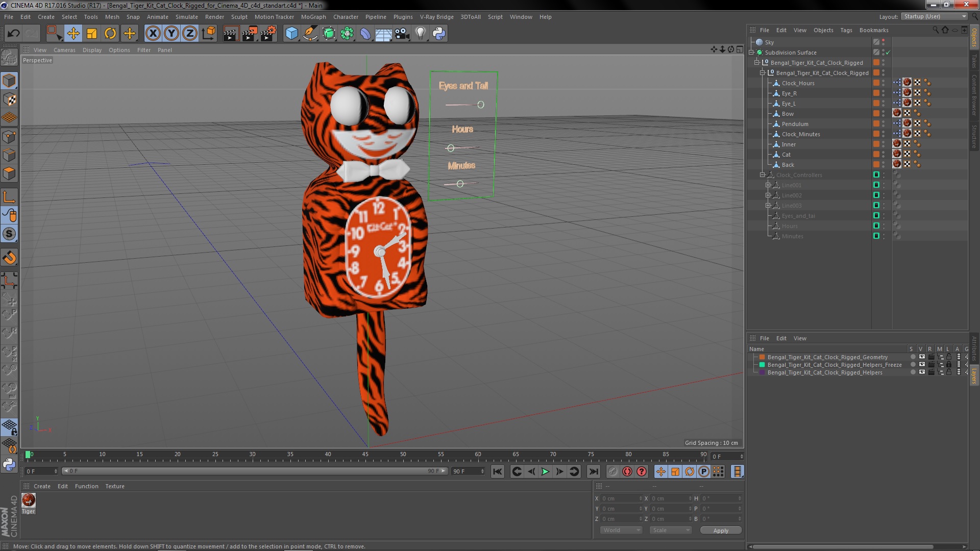Go to start of animation
Screen dimensions: 980x551
click(x=498, y=471)
